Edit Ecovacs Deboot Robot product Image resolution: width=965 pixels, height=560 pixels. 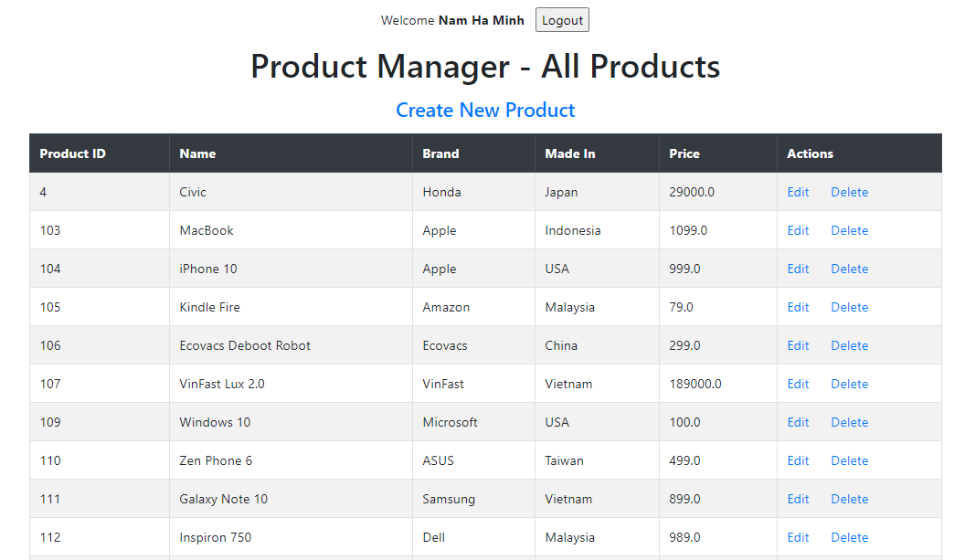click(798, 345)
